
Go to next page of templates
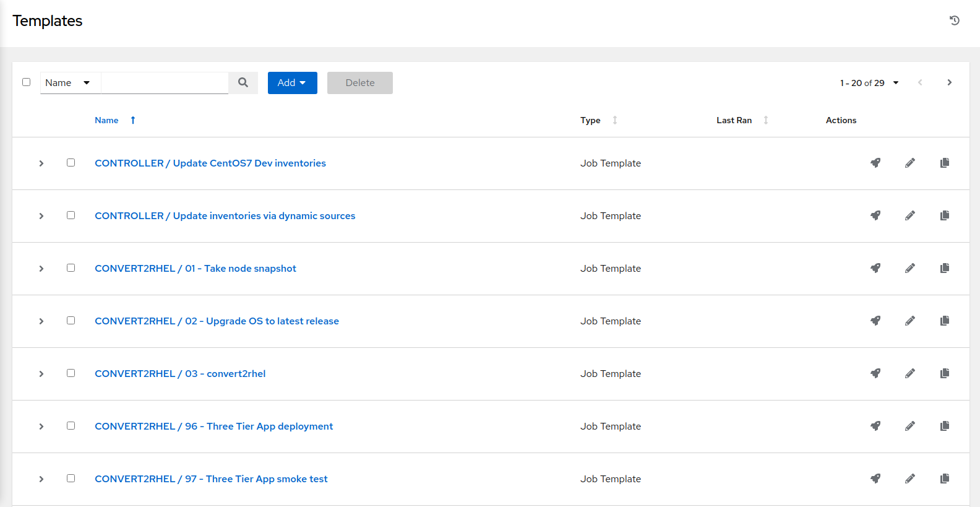pyautogui.click(x=950, y=82)
